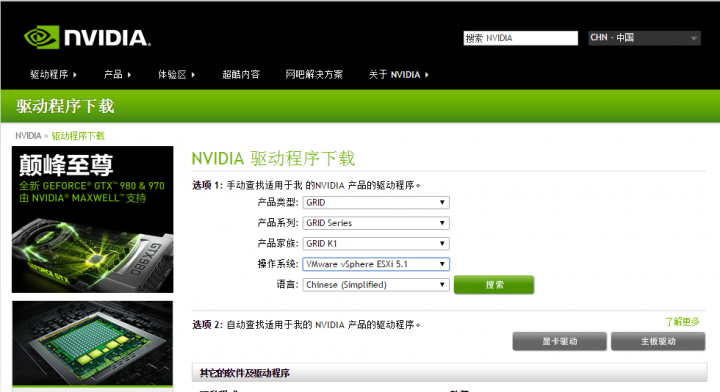The height and width of the screenshot is (392, 720).
Task: Click the 主板驱动 button
Action: pyautogui.click(x=658, y=342)
